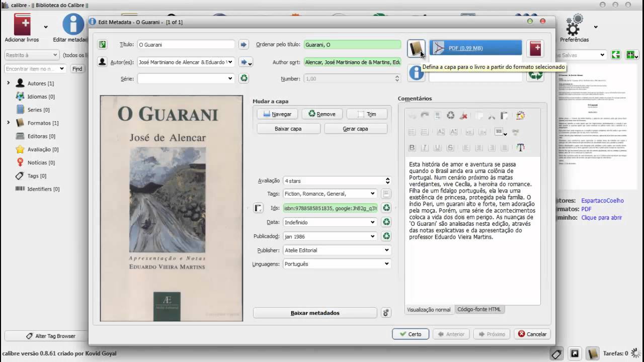Click the Italic formatting icon in comments
Viewport: 644px width, 362px height.
[x=425, y=147]
